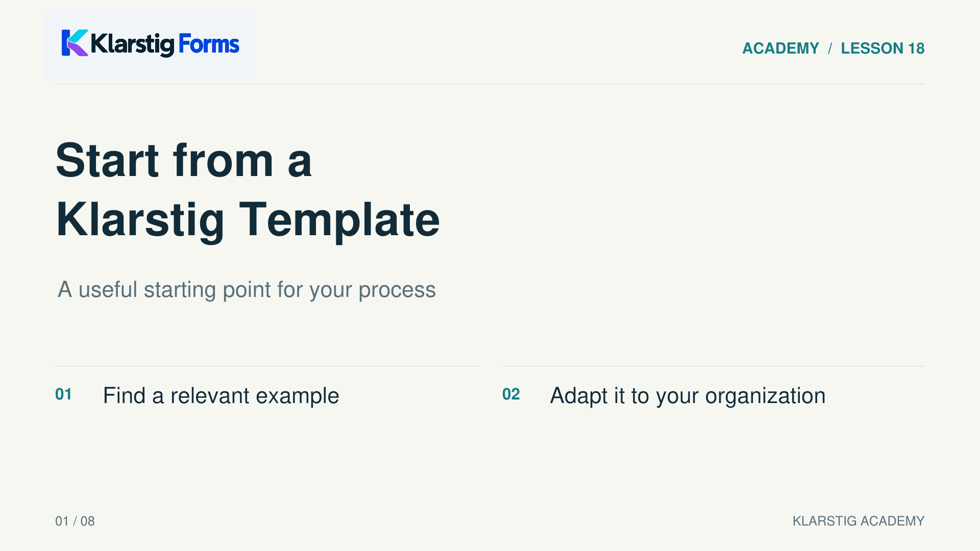Viewport: 980px width, 551px height.
Task: Click the word 'Template' in the title
Action: [x=339, y=220]
